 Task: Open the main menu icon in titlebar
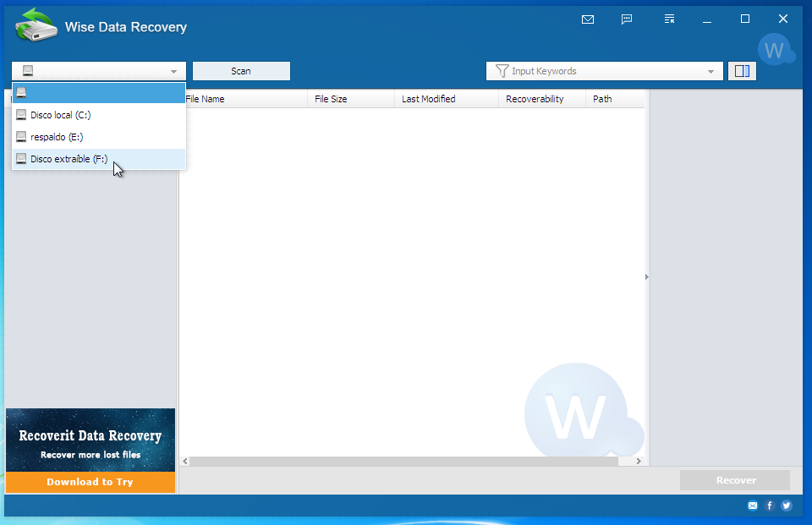click(669, 19)
